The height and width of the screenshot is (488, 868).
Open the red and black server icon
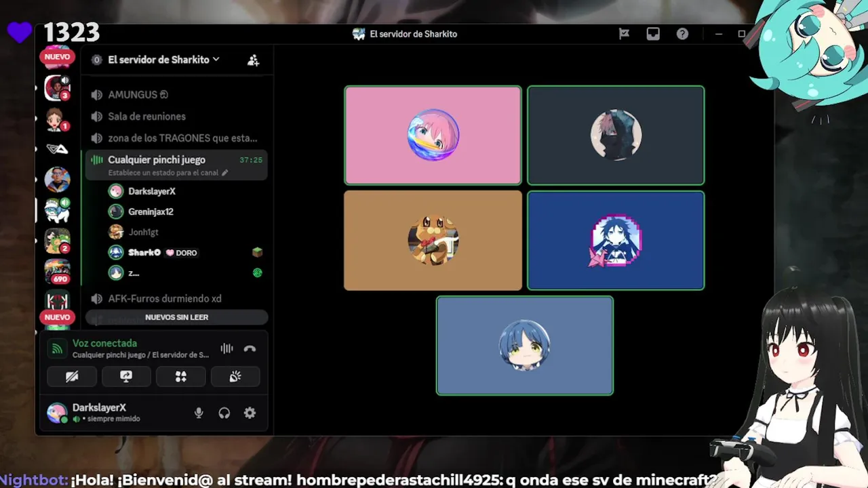57,300
